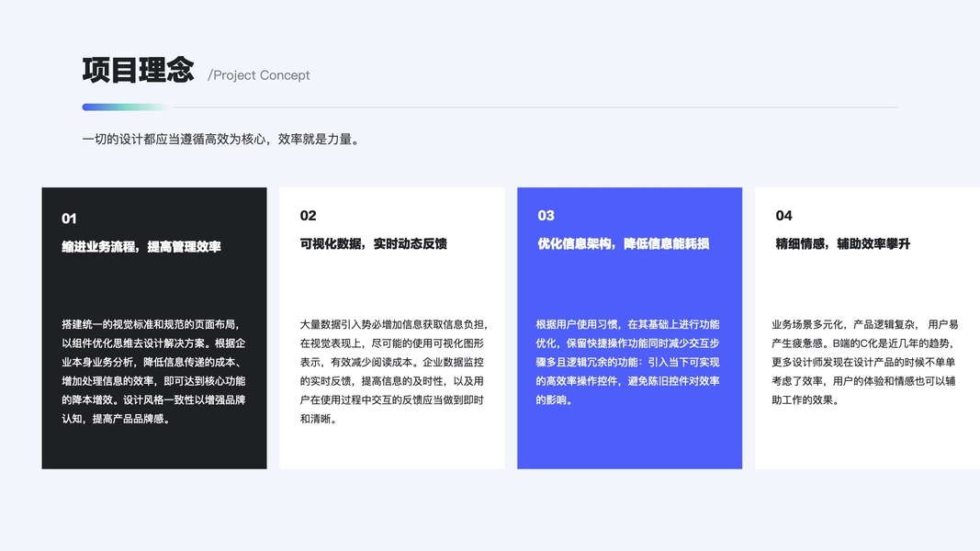Click the number 04 on the last card

(x=783, y=216)
